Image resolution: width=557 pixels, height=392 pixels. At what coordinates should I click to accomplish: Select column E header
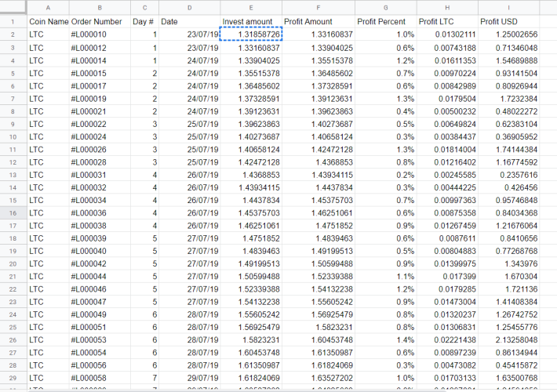coord(251,8)
